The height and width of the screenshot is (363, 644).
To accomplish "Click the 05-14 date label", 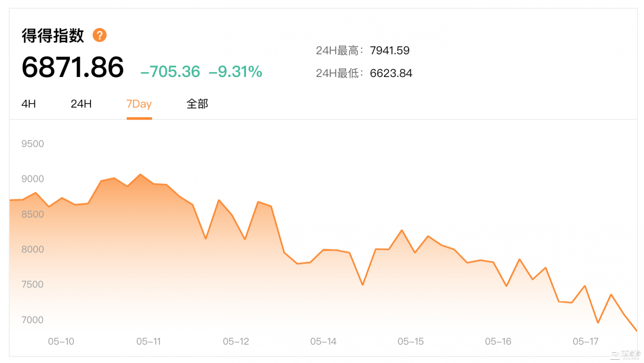I will [x=323, y=341].
